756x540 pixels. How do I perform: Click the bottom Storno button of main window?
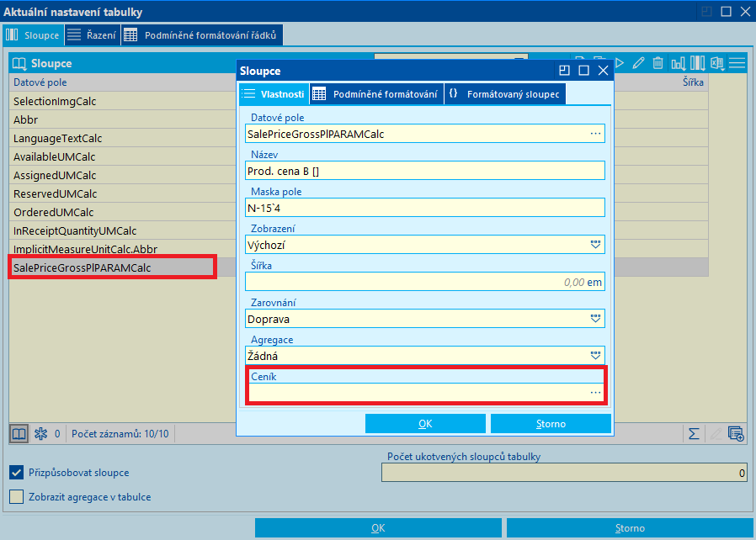pos(630,528)
